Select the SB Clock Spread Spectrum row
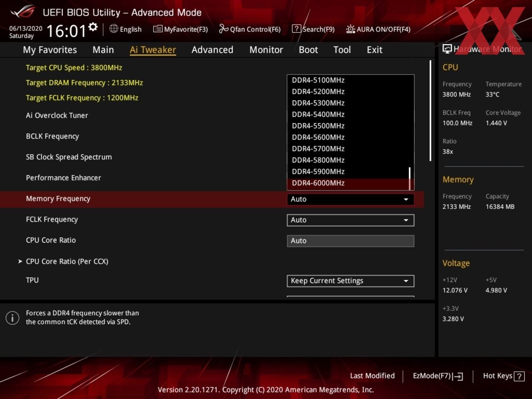Image resolution: width=532 pixels, height=399 pixels. (69, 157)
